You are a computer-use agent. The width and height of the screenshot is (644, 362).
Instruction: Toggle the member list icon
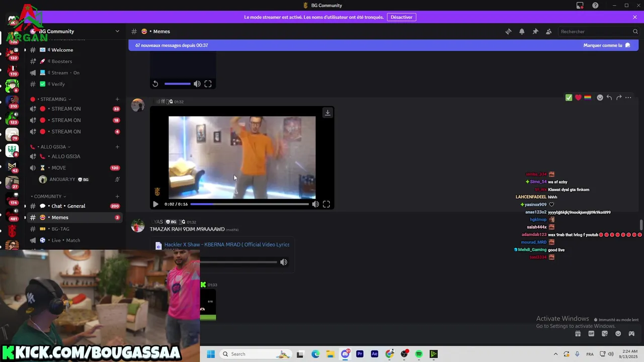tap(549, 31)
